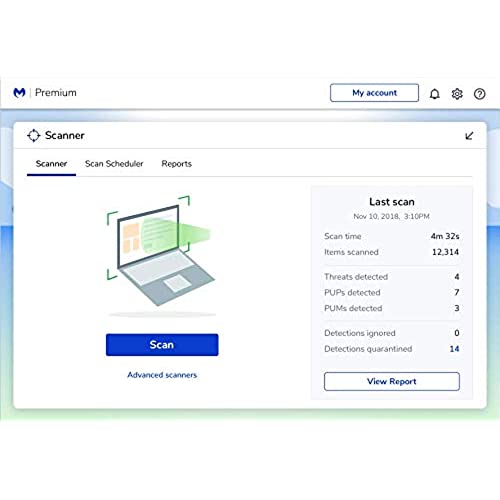
Task: Start a scan with the Scan button
Action: (x=162, y=345)
